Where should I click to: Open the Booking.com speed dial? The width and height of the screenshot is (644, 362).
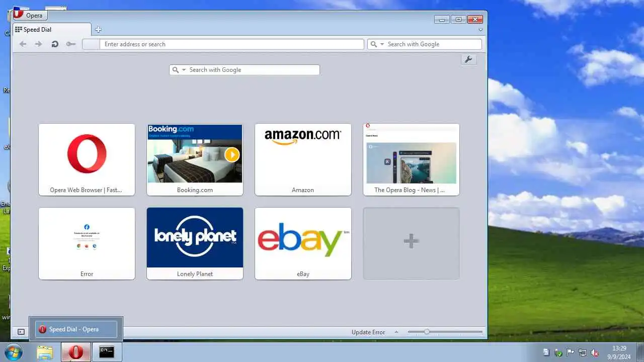point(195,159)
